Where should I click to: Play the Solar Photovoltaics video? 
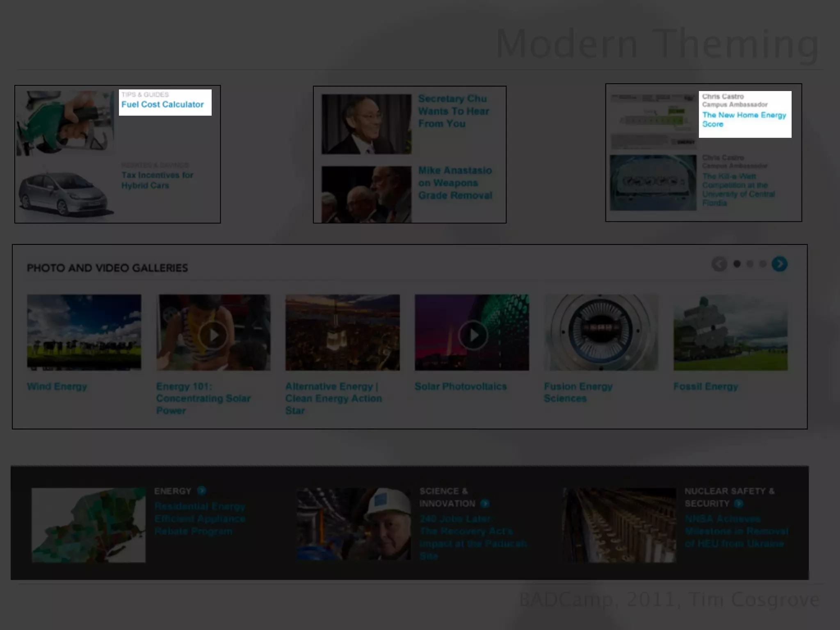(473, 335)
